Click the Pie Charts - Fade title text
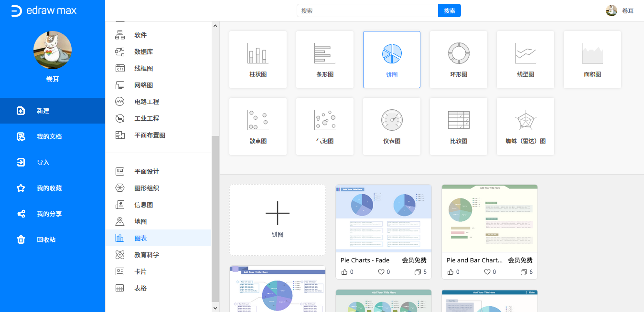 pyautogui.click(x=365, y=260)
